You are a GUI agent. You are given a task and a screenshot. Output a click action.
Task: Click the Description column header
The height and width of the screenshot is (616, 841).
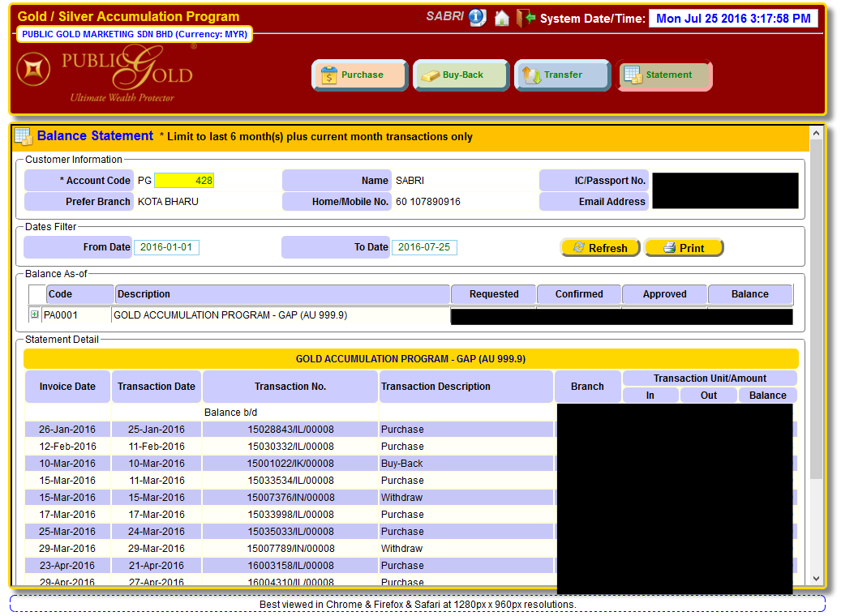point(282,293)
